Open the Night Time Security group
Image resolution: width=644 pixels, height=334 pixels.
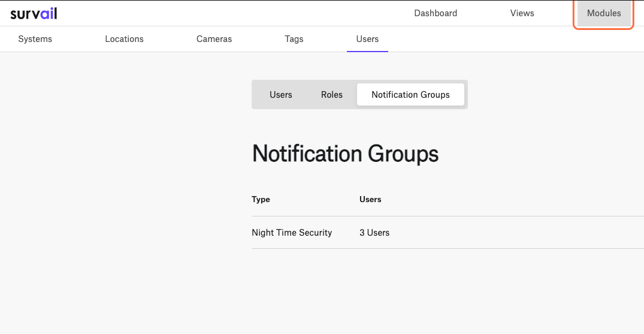point(292,233)
